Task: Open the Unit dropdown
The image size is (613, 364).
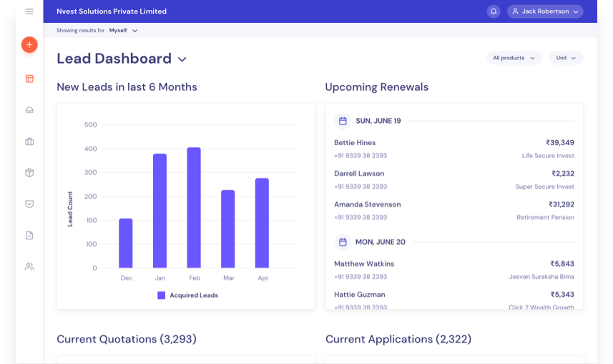Action: click(566, 58)
